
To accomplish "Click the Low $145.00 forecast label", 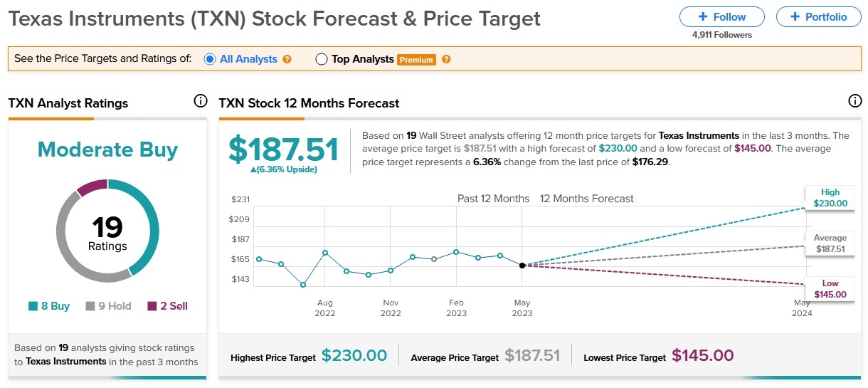I will point(830,289).
